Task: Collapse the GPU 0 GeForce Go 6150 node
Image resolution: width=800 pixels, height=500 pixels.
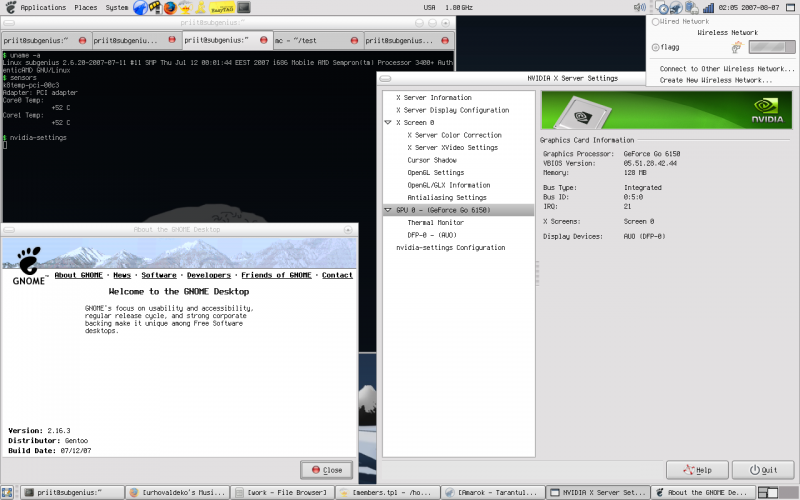Action: 388,210
